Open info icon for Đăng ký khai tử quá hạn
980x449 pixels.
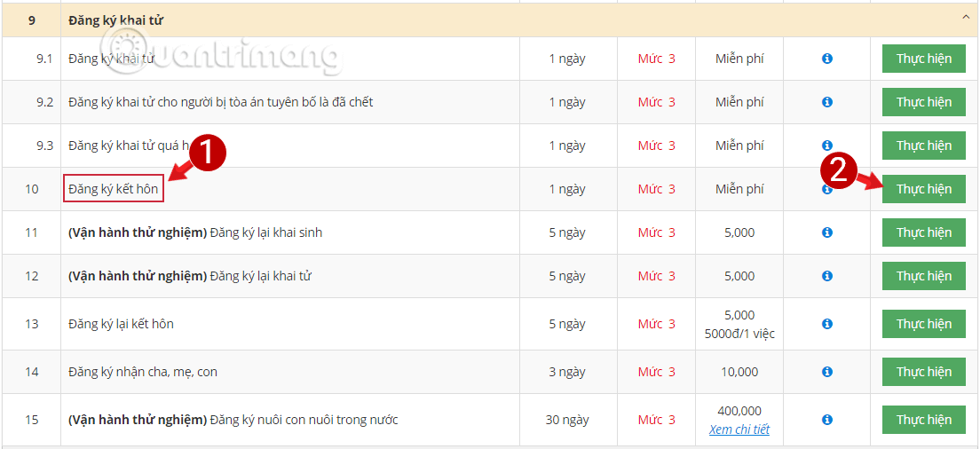tap(826, 146)
